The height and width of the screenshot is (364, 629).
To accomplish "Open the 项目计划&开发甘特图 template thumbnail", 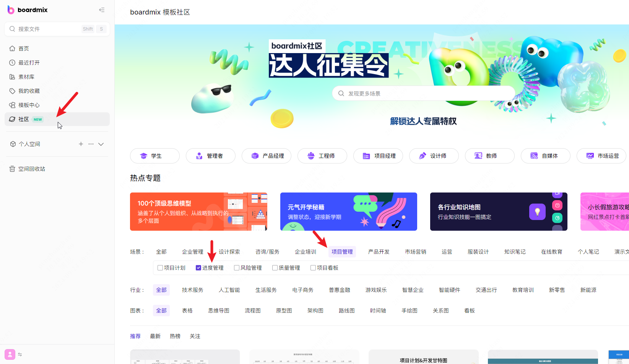I will [424, 357].
